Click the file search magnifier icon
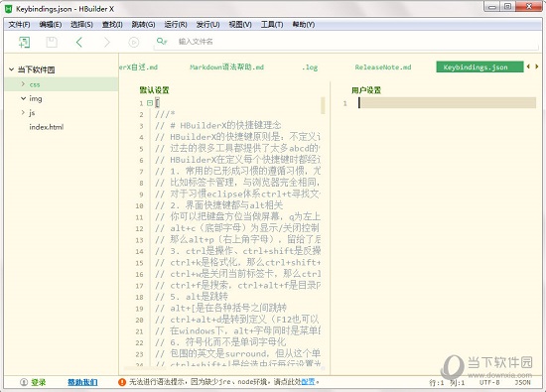This screenshot has height=392, width=546. point(162,42)
